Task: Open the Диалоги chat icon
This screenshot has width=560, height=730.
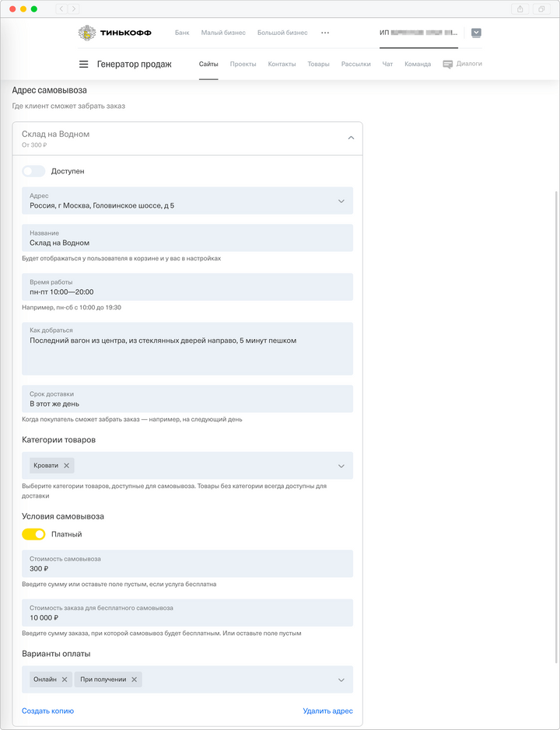Action: 448,65
